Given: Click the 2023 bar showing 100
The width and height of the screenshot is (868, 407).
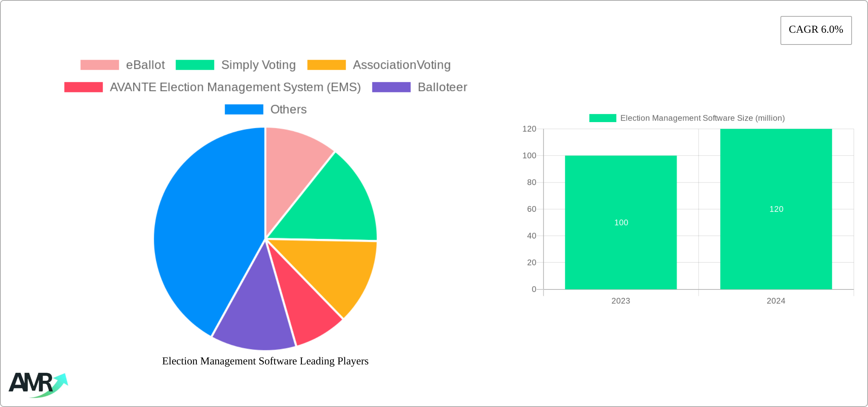Looking at the screenshot, I should pos(621,223).
